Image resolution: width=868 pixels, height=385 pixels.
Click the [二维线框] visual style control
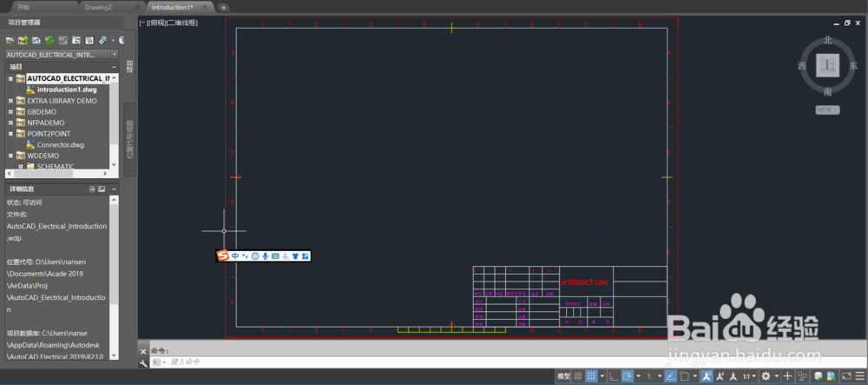[x=183, y=23]
